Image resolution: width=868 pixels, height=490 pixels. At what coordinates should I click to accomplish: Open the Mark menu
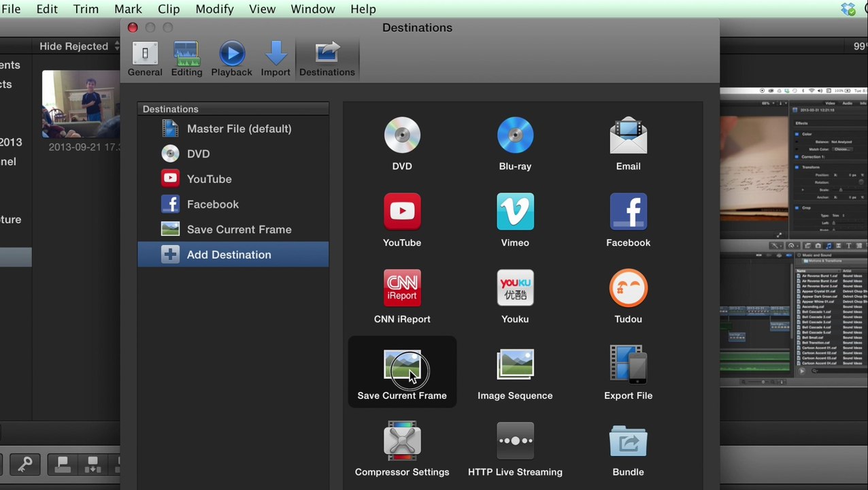(x=128, y=9)
